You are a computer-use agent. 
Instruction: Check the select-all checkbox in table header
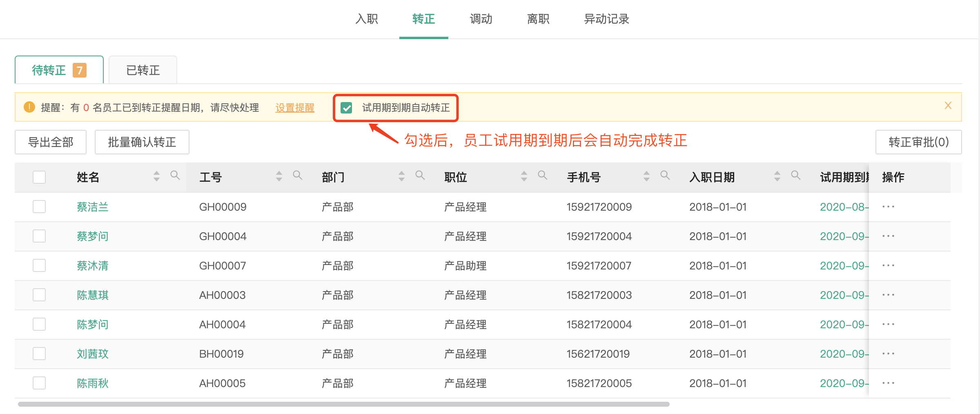[39, 177]
